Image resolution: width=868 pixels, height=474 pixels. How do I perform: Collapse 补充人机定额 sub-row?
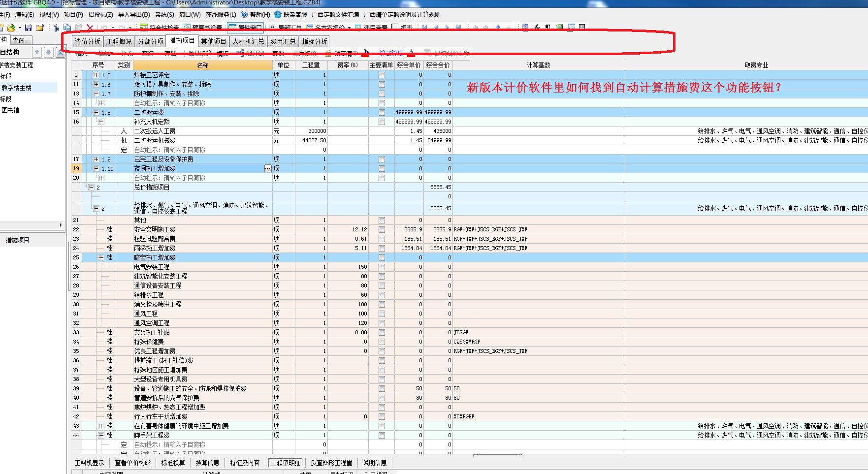(x=101, y=122)
